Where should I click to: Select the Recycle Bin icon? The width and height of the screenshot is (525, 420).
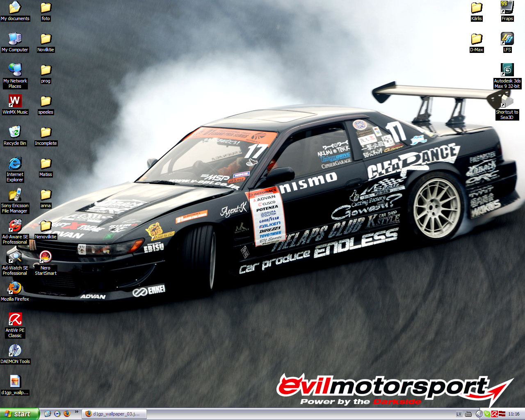[15, 136]
